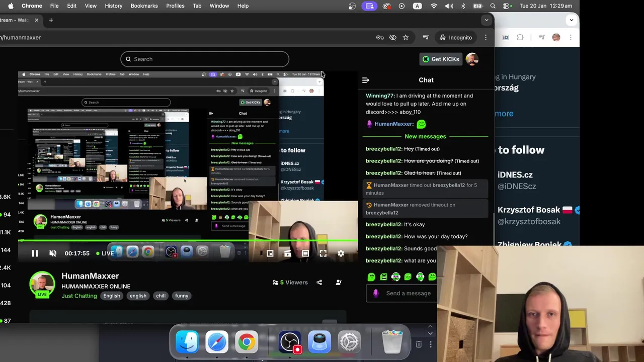Open a new tab with plus button

pos(51,20)
